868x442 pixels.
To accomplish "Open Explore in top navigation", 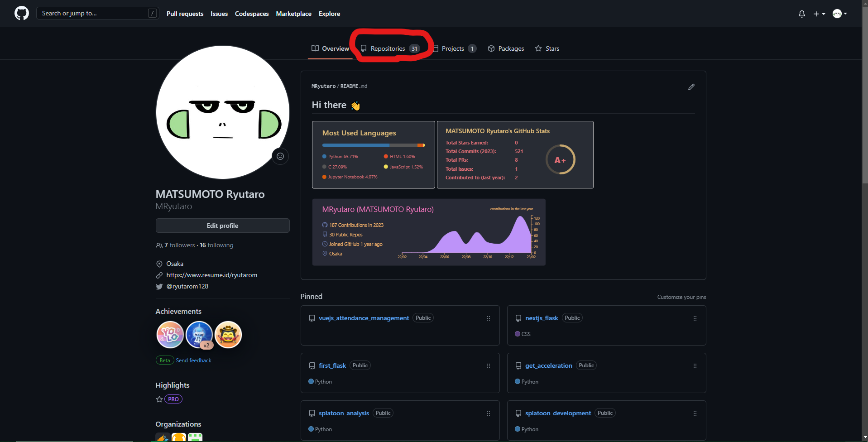I will [x=329, y=14].
